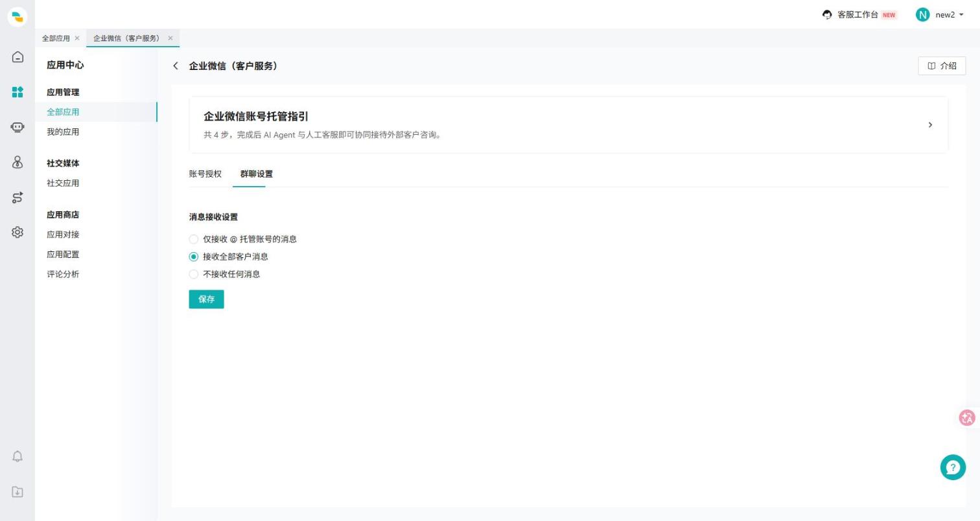Open the notifications bell icon

coord(17,456)
